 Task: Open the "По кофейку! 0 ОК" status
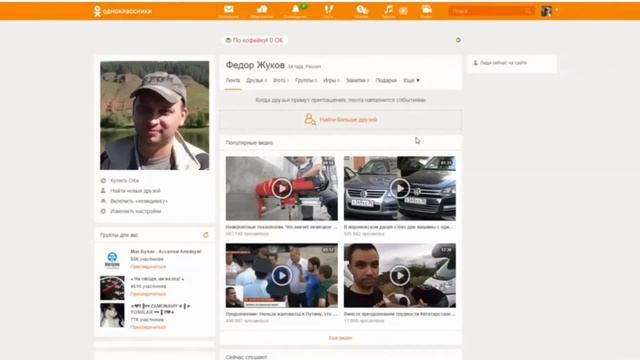[x=255, y=40]
